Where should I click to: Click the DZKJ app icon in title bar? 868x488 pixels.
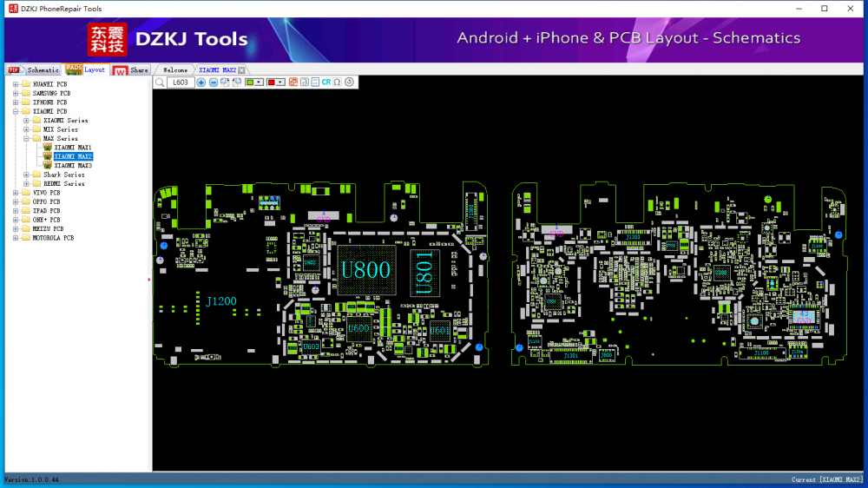13,9
